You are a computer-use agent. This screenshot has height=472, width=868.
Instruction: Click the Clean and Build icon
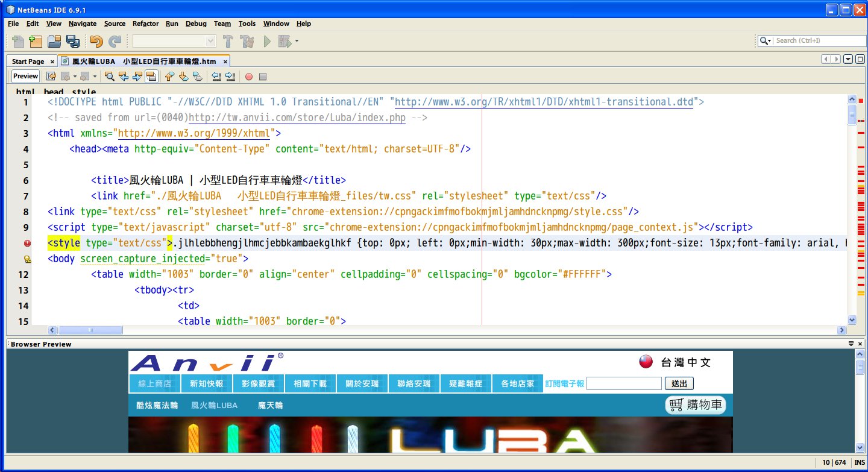click(247, 41)
